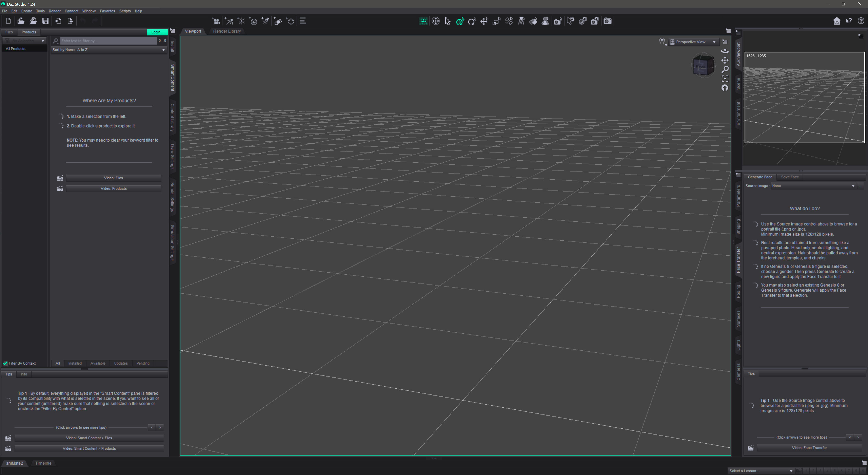Screen dimensions: 868x475
Task: Open the Render menu
Action: pos(54,11)
